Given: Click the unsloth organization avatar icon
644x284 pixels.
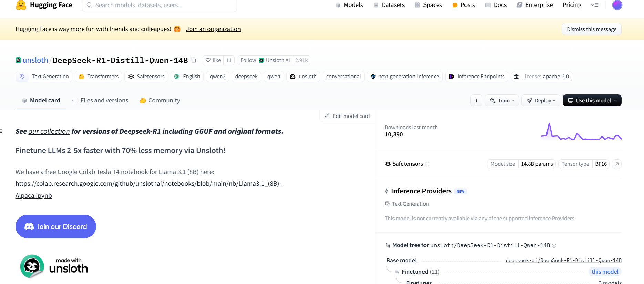Looking at the screenshot, I should coord(18,60).
